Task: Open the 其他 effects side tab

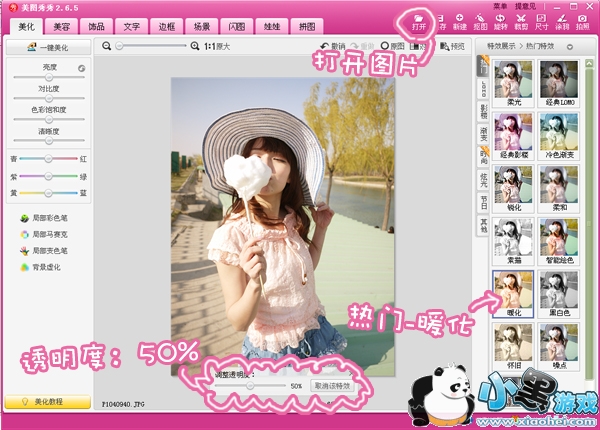Action: click(483, 225)
